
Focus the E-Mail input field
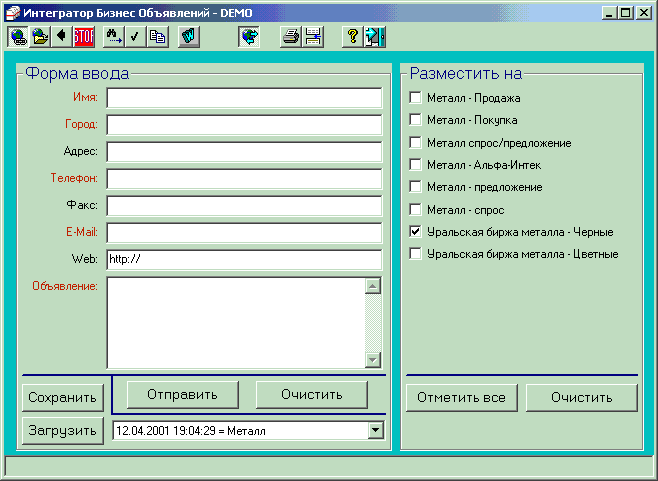pyautogui.click(x=244, y=233)
